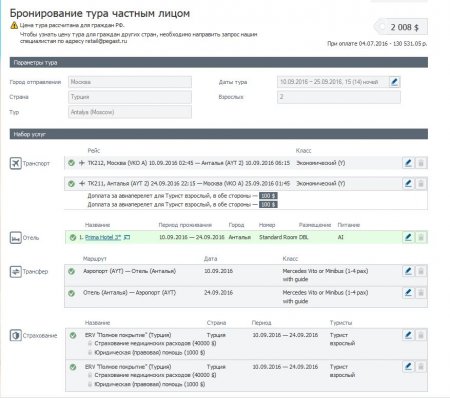Viewport: 450px width, 398px height.
Task: Click the 2 008 $ price tag
Action: pos(401,27)
